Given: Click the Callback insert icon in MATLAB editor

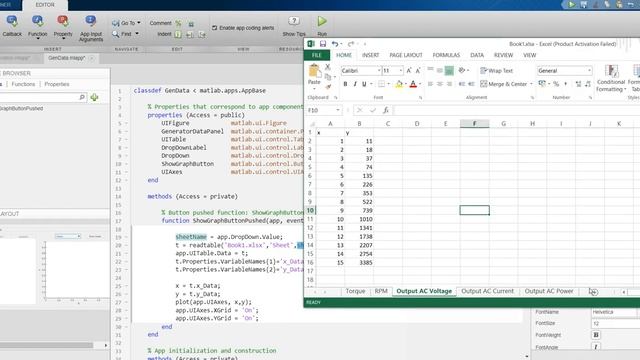Looking at the screenshot, I should 12,21.
